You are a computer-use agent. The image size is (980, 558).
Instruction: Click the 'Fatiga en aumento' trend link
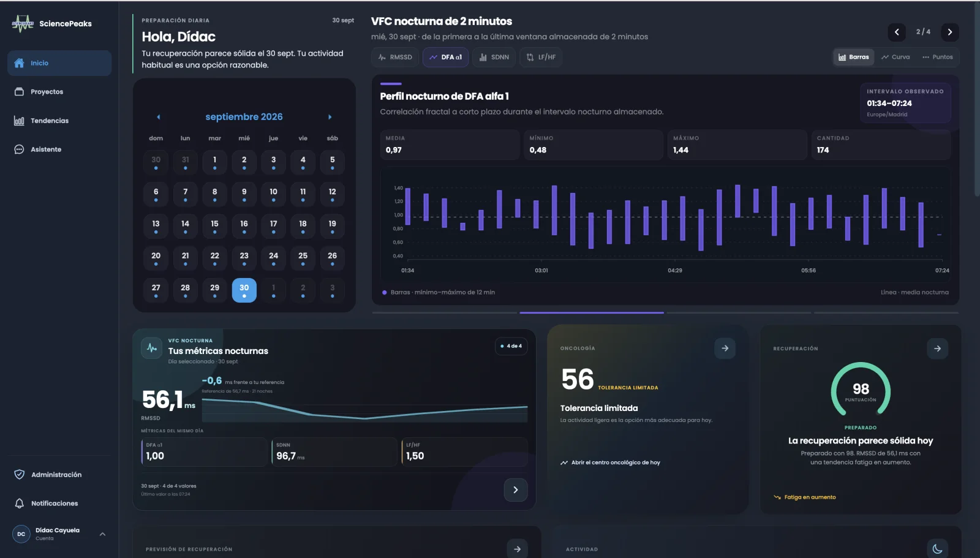tap(804, 497)
